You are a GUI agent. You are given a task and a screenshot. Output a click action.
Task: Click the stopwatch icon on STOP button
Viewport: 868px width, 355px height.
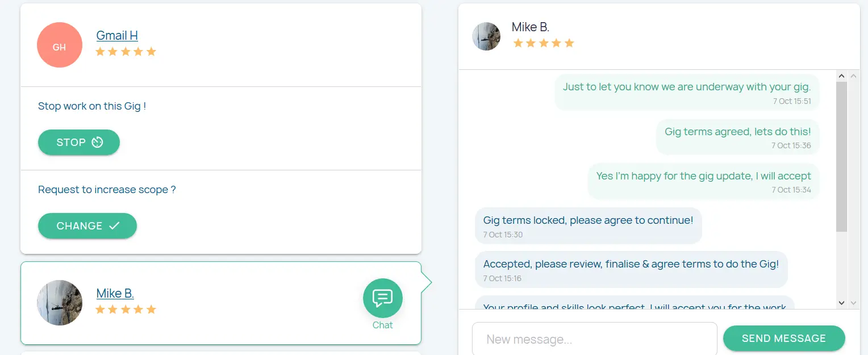pos(97,143)
